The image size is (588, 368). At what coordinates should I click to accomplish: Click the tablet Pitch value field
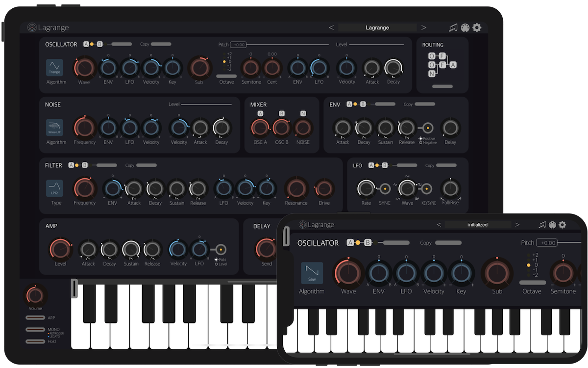click(x=239, y=45)
